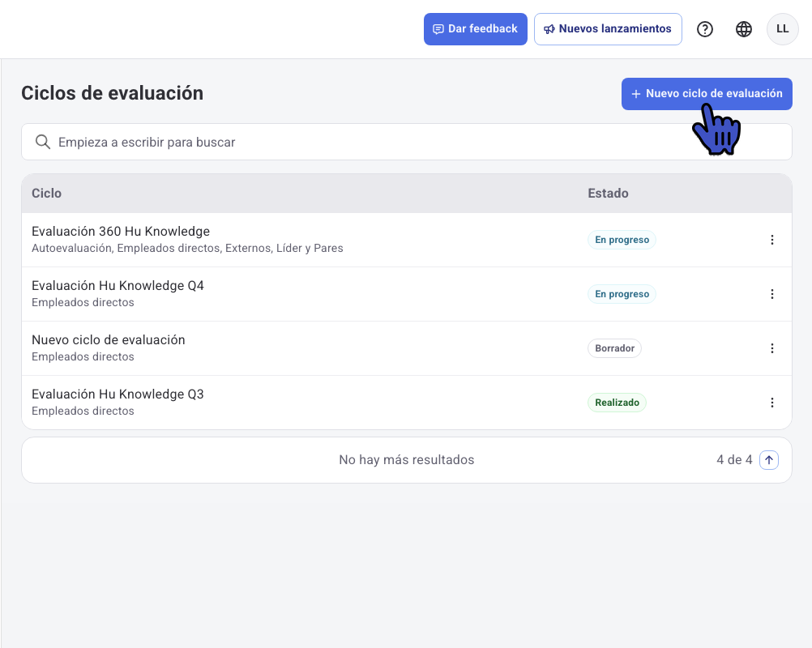Click the Estado column header

click(608, 193)
